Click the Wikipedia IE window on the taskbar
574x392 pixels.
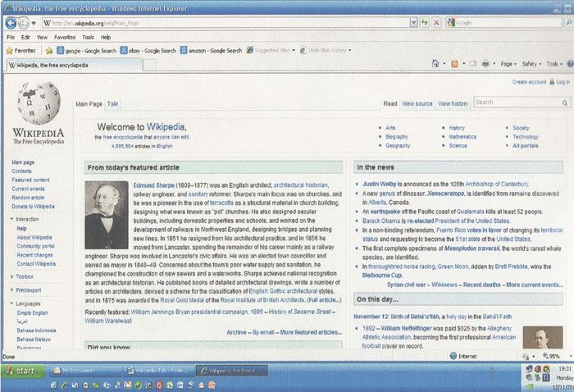232,371
